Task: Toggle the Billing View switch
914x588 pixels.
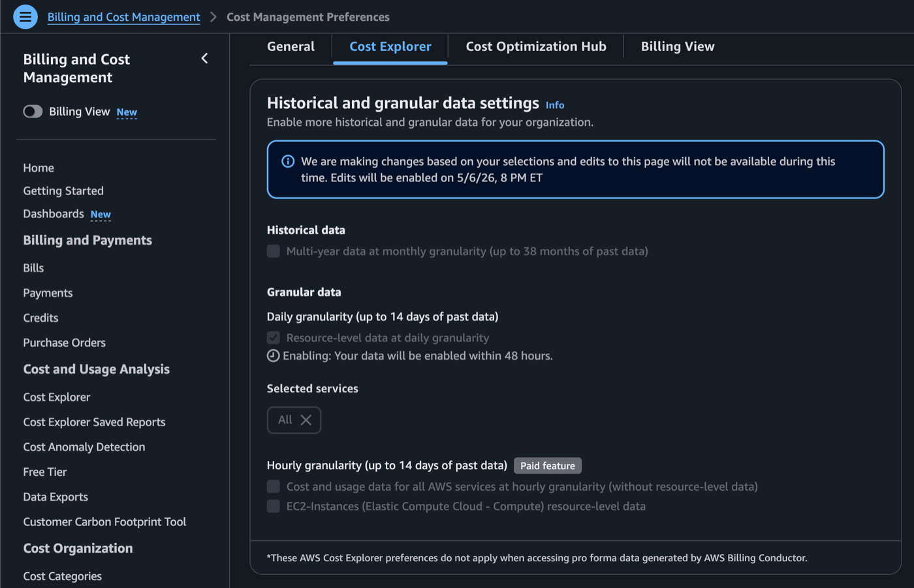Action: (33, 112)
